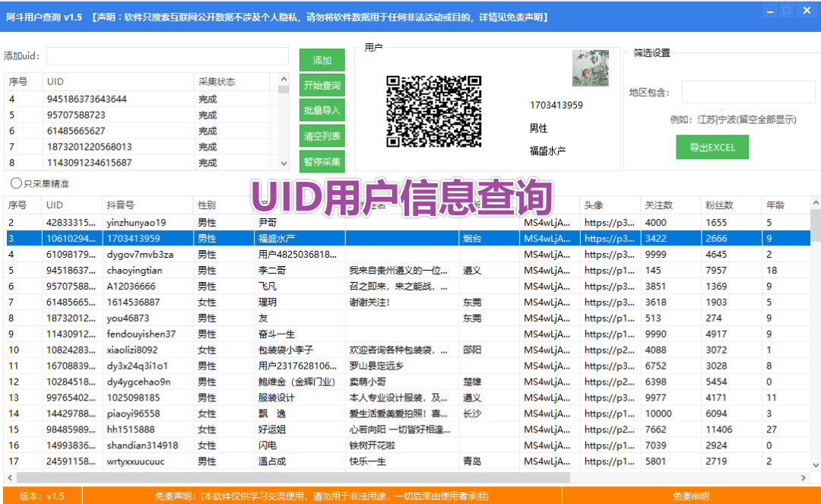Click the upper list UID column header

tap(118, 81)
